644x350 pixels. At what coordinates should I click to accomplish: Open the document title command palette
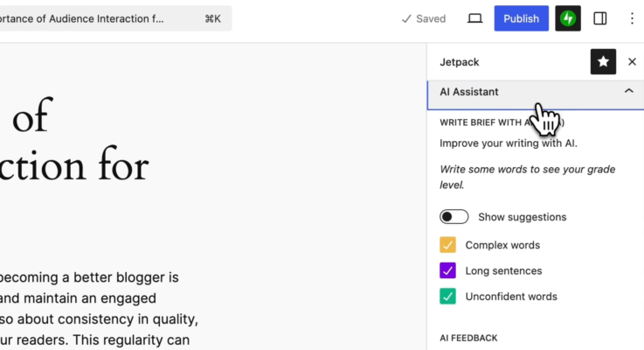(87, 18)
